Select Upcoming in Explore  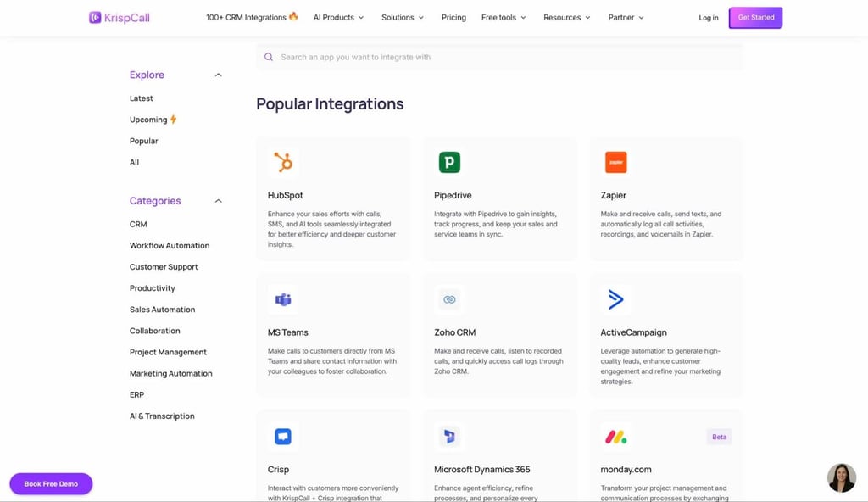tap(148, 120)
